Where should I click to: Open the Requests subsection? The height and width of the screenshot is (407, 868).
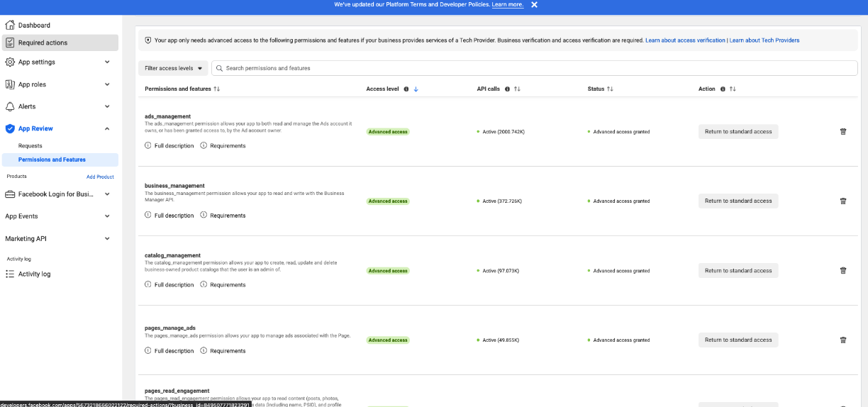(30, 146)
